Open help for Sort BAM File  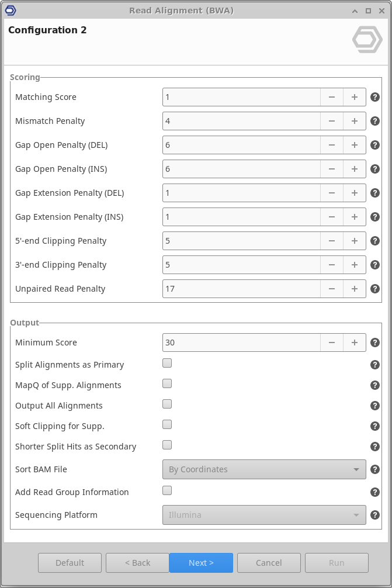coord(375,469)
